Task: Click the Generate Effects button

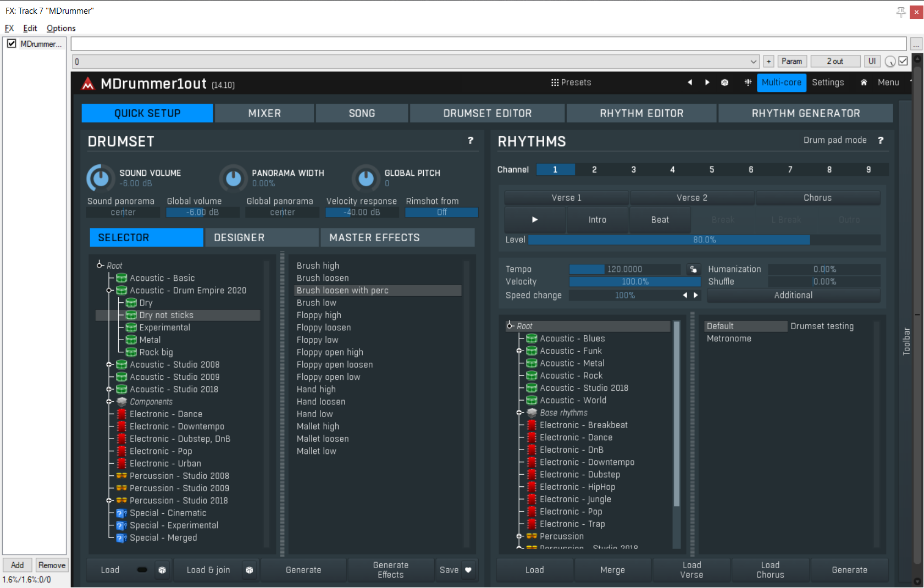Action: click(x=390, y=570)
